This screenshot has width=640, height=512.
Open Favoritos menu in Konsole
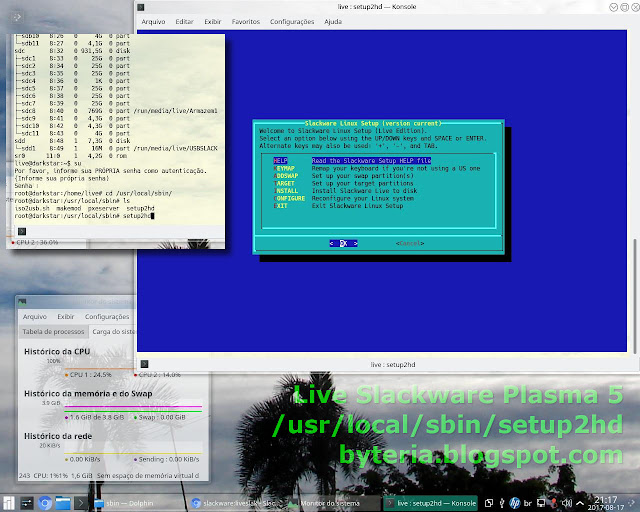point(246,22)
